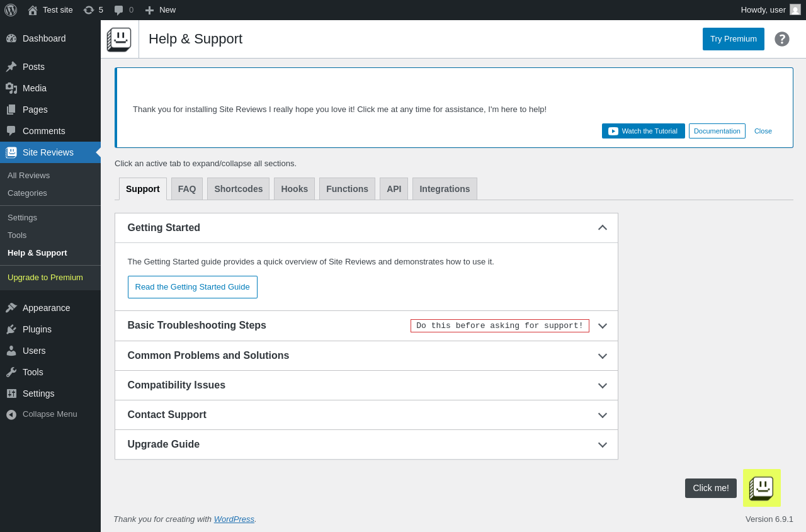Collapse the Getting Started section
Viewport: 806px width, 532px height.
(602, 228)
